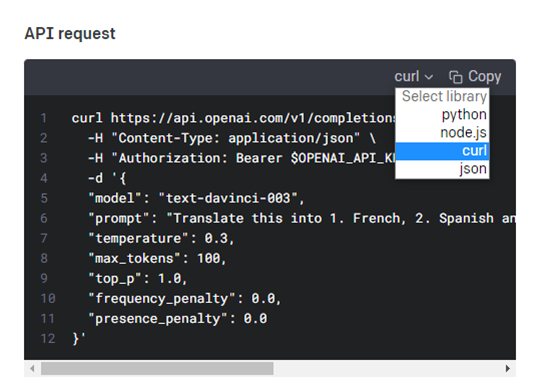Click the copy icon beside Copy
This screenshot has width=540, height=380.
point(456,77)
